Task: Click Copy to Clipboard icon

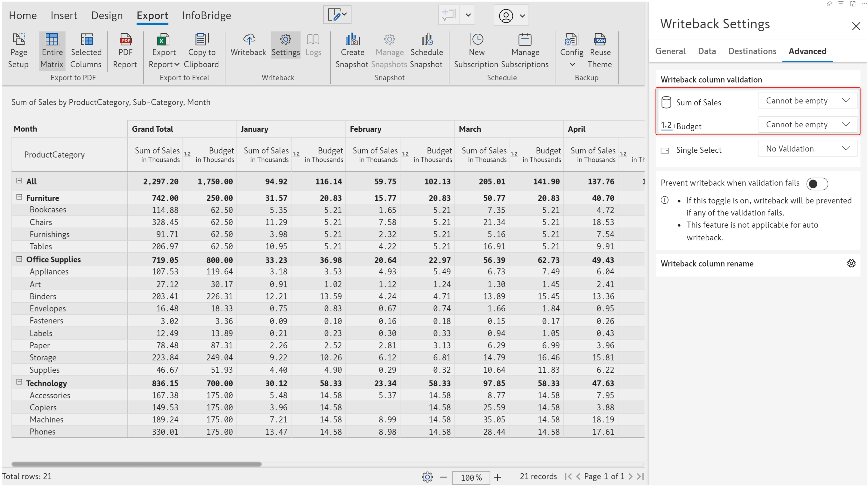Action: click(201, 40)
